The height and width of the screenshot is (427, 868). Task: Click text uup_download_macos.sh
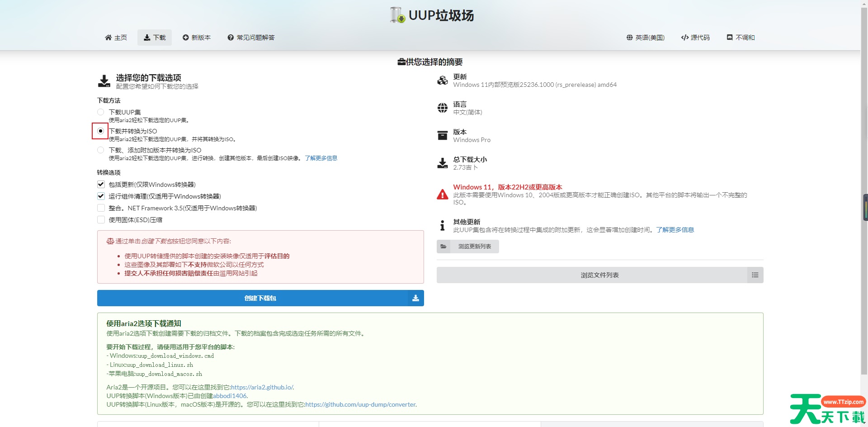[169, 374]
